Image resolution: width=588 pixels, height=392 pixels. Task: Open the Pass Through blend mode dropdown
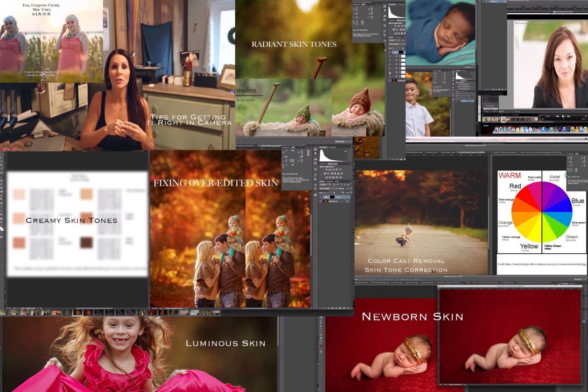[x=328, y=188]
